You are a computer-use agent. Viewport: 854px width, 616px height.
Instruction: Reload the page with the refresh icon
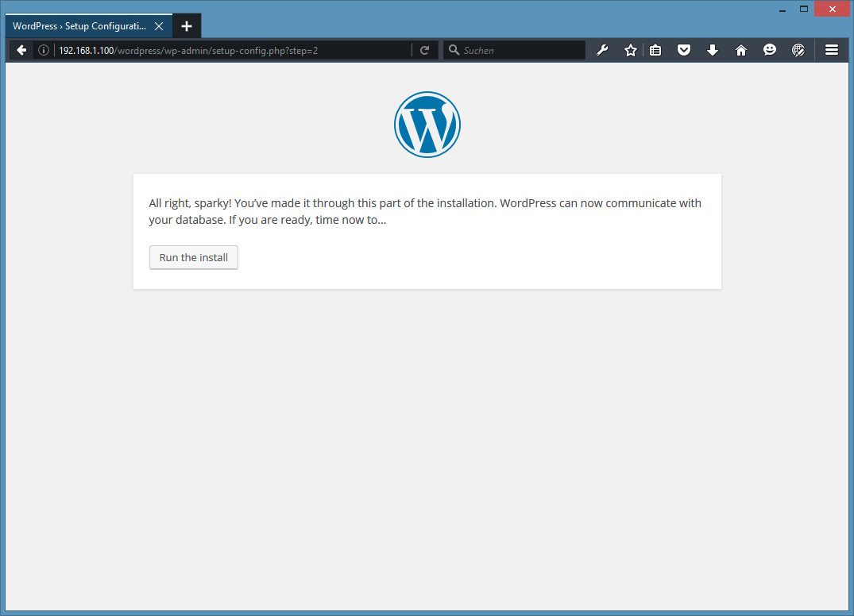coord(425,51)
